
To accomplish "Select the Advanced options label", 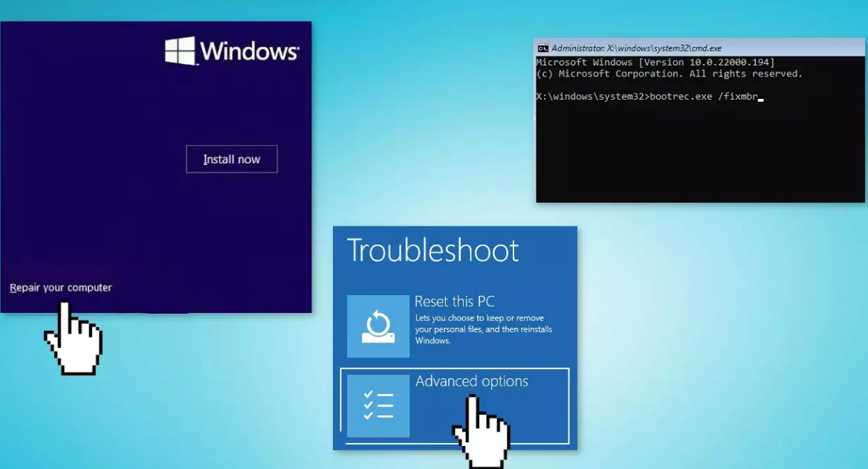I will [471, 381].
